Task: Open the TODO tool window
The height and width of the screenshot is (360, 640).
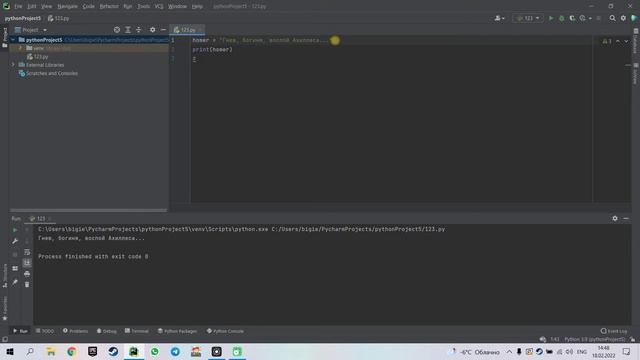Action: 45,331
